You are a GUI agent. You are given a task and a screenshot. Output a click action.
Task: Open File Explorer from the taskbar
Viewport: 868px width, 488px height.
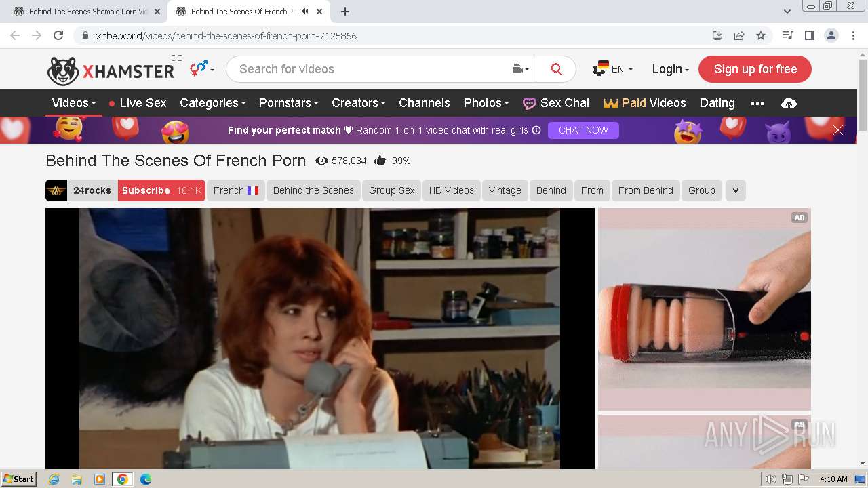(x=77, y=479)
